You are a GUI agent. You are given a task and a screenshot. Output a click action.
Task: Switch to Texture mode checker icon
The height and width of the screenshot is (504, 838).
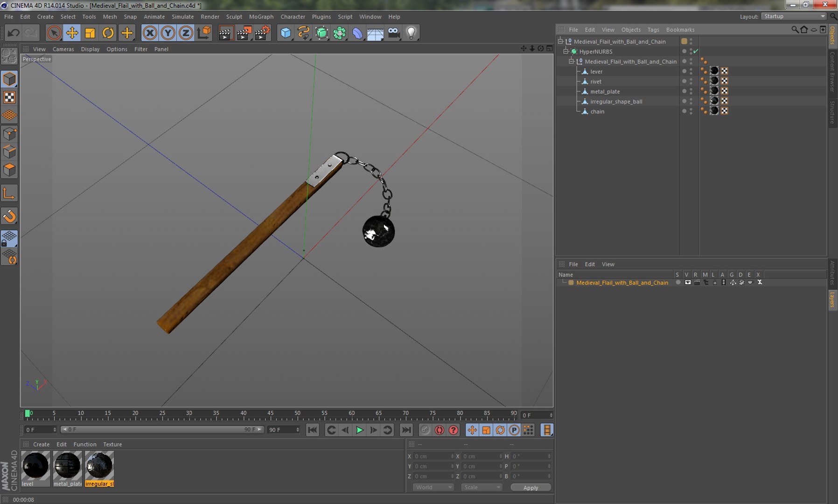pos(9,97)
